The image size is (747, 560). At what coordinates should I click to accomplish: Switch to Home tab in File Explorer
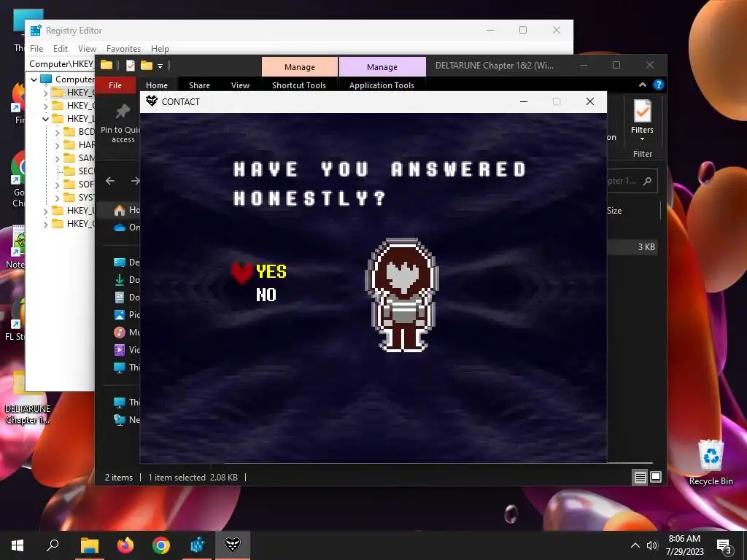(x=157, y=85)
